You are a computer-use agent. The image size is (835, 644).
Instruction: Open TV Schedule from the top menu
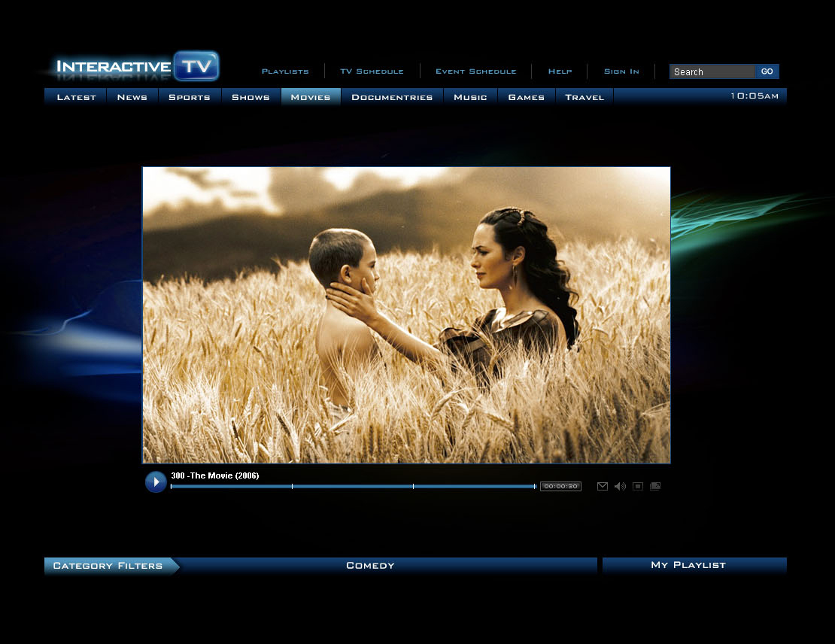[x=372, y=71]
